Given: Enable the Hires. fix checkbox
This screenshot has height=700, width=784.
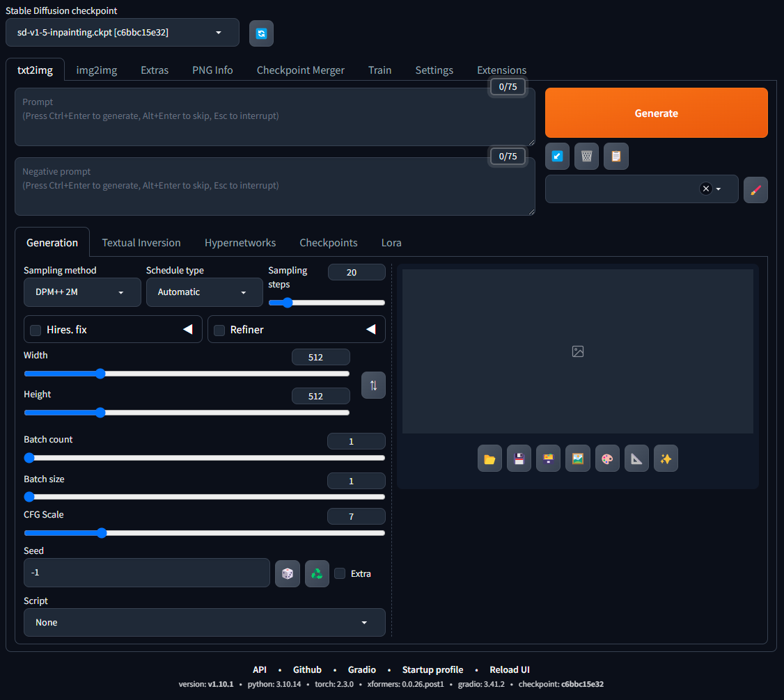Looking at the screenshot, I should point(36,331).
